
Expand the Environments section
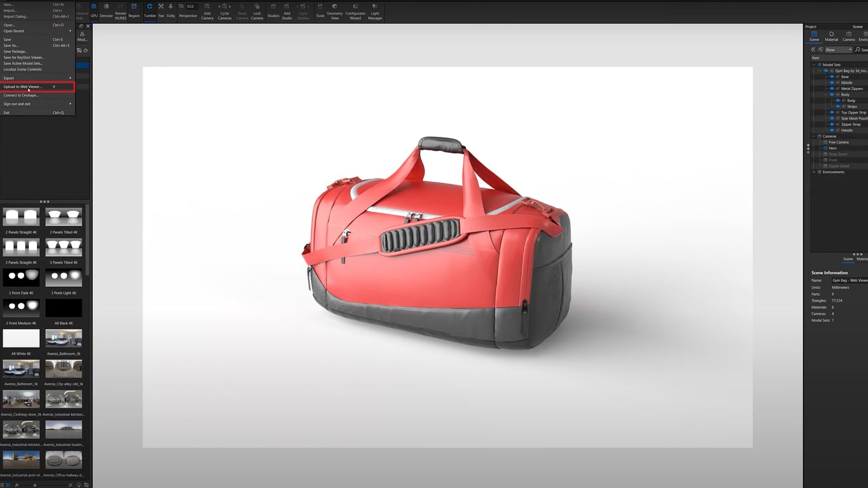(813, 172)
